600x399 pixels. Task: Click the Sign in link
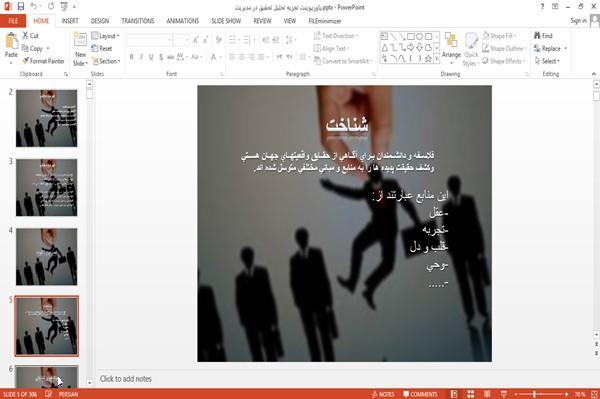(x=578, y=21)
